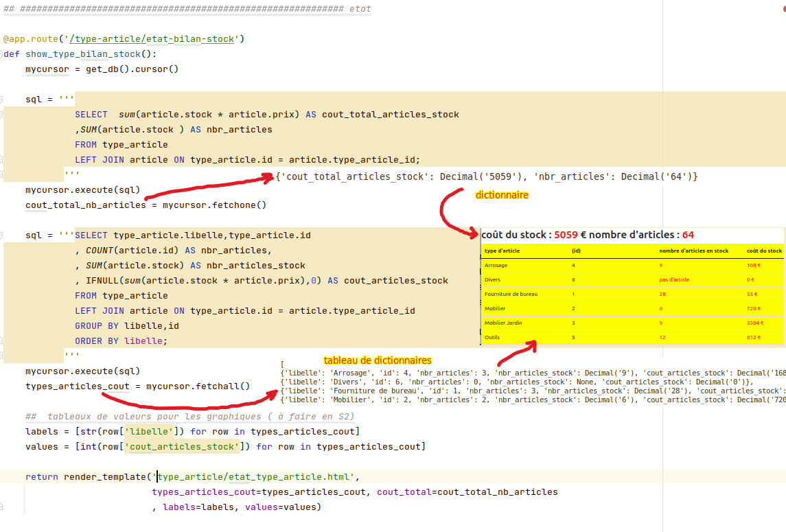
Task: Click the "nombre d'articles en stock" column header
Action: [x=693, y=251]
